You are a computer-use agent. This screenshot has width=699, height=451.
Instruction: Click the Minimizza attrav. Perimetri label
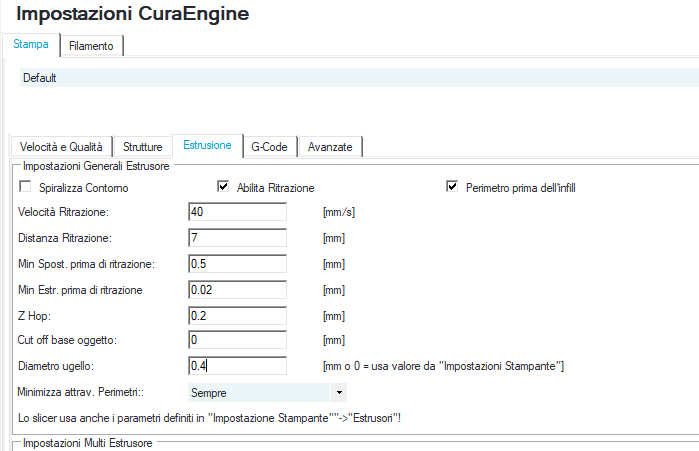(x=81, y=392)
